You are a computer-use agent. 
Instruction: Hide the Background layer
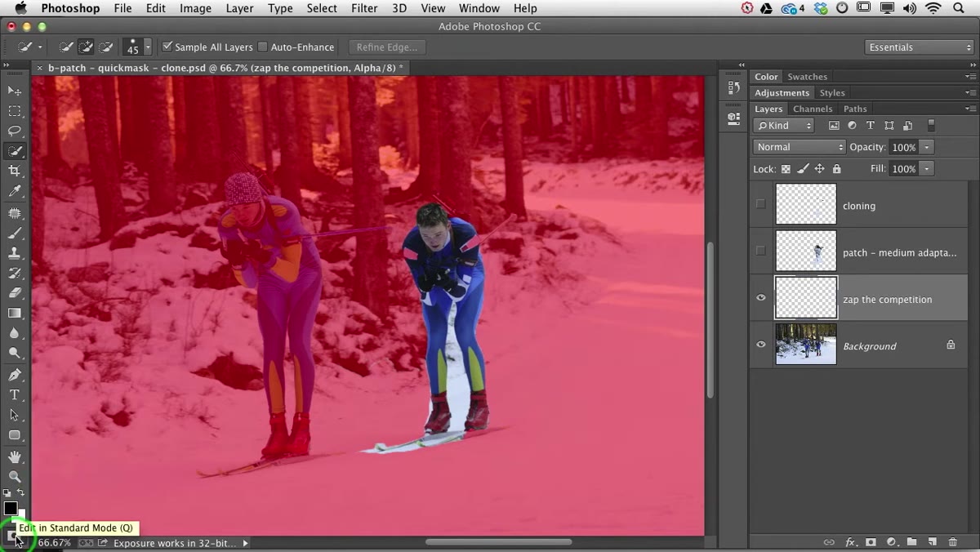tap(760, 345)
